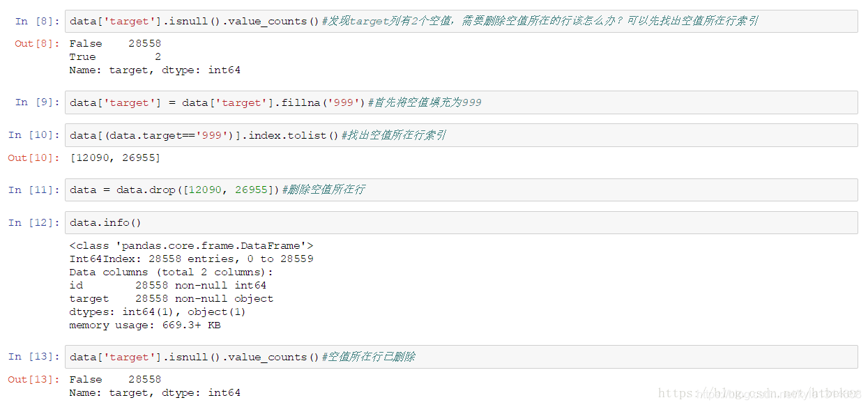Click the comment 首先将空值填充为999

point(425,102)
